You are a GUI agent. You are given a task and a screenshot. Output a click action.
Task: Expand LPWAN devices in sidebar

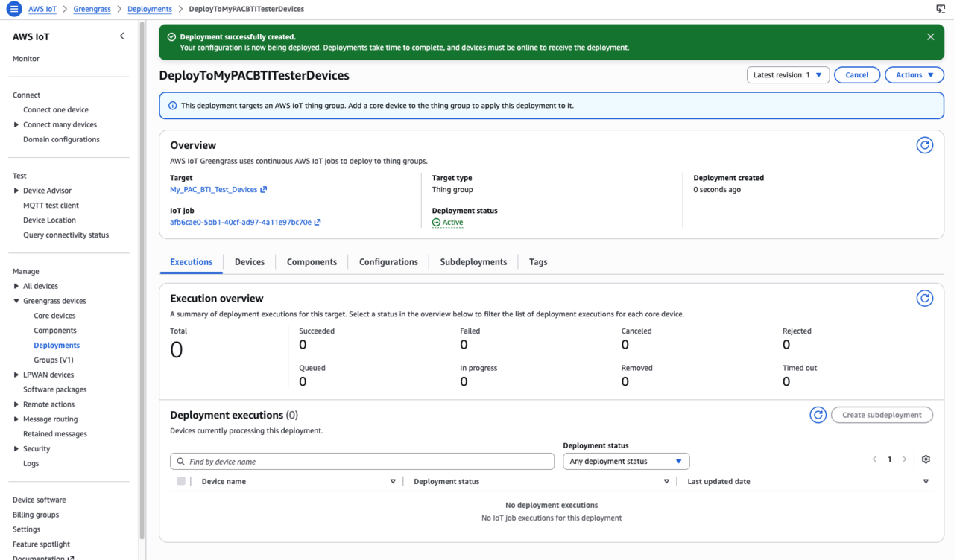[x=16, y=375]
